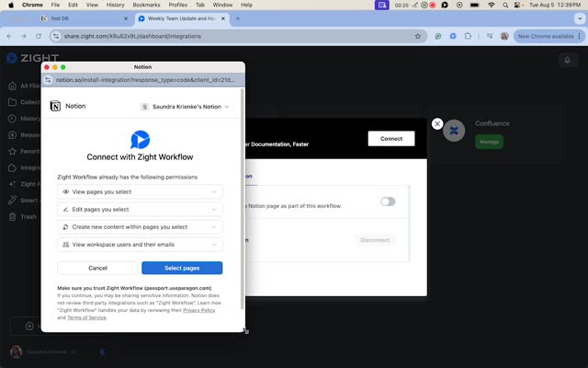This screenshot has width=588, height=368.
Task: Open the Chrome Edit menu
Action: coord(73,5)
